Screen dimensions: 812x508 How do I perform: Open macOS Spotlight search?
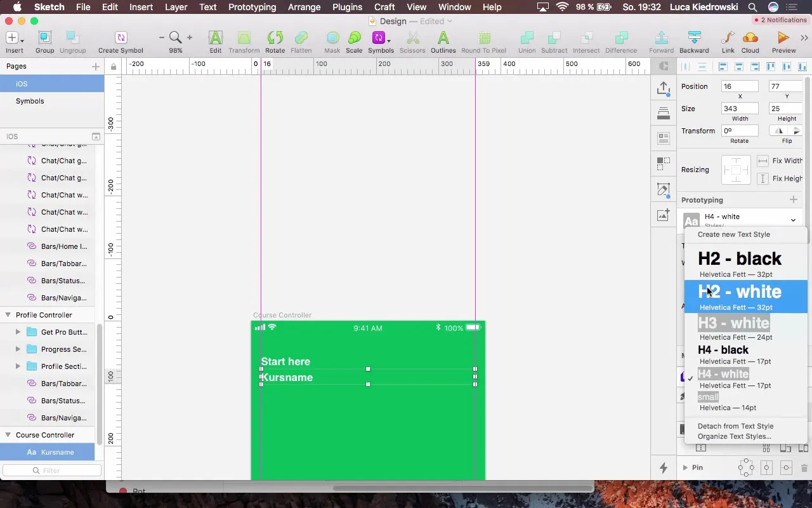752,7
